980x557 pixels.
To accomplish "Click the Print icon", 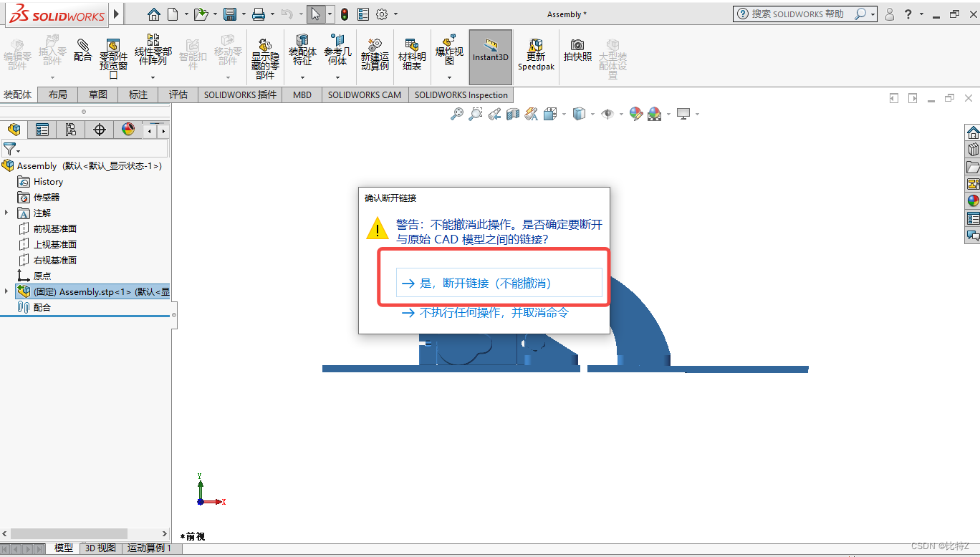I will pos(259,14).
